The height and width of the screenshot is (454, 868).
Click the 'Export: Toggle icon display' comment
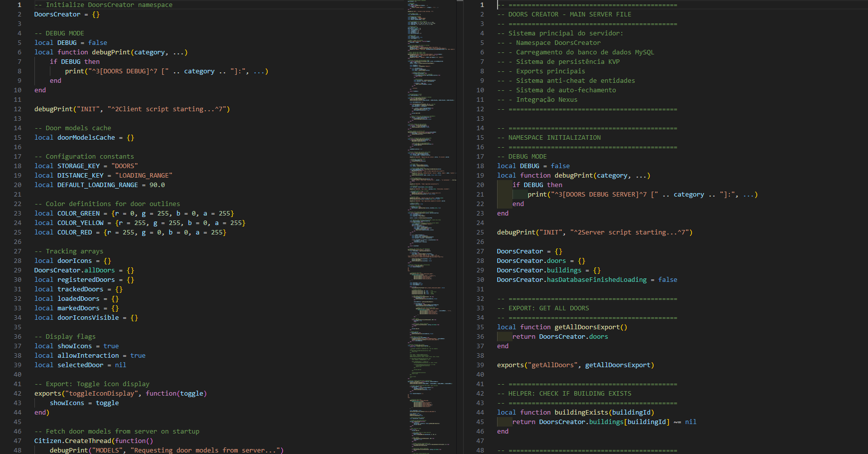pos(92,384)
